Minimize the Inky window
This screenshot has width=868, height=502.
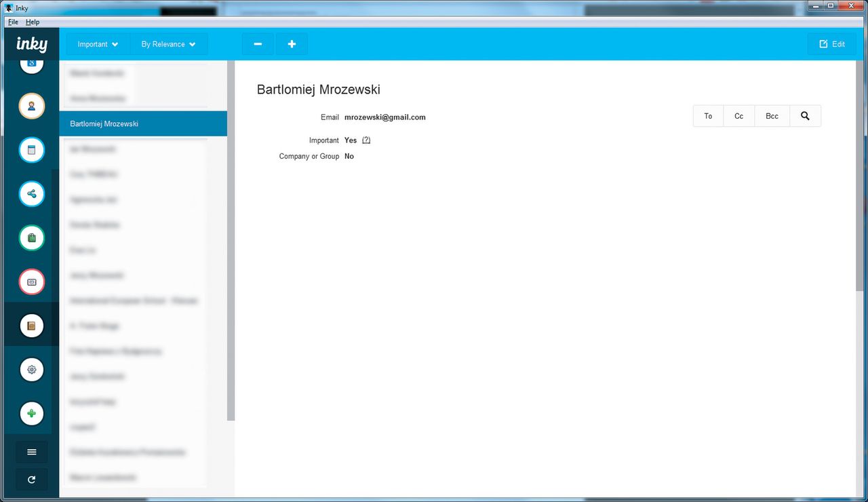815,5
